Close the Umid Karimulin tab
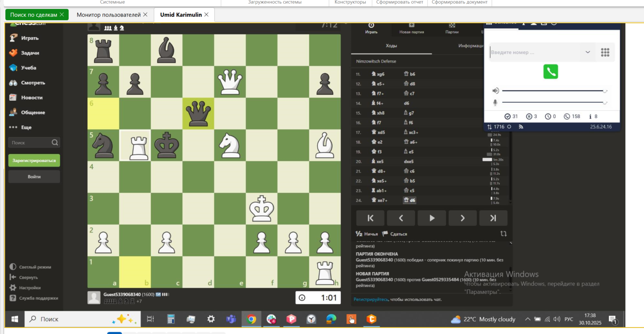Image resolution: width=644 pixels, height=334 pixels. pos(206,15)
